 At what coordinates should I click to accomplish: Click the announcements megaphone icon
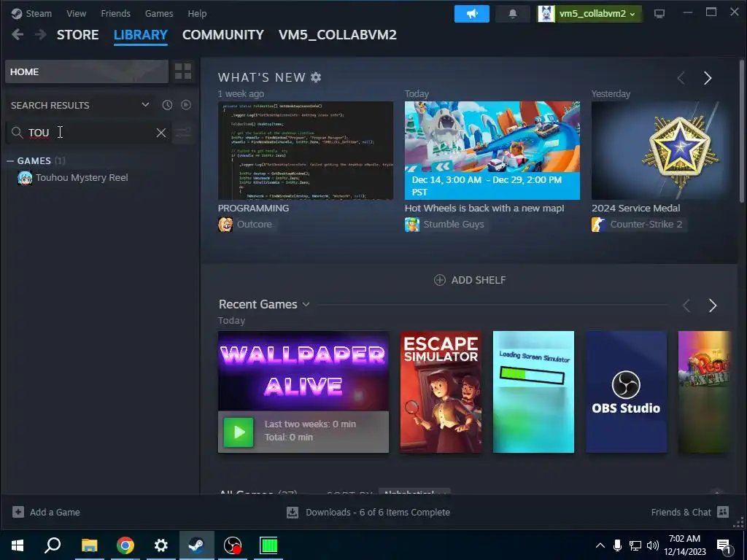472,13
